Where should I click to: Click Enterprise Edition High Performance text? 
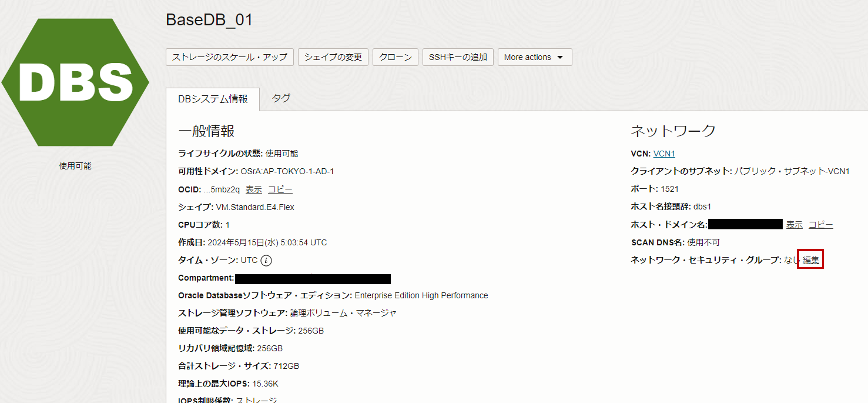[x=421, y=295]
